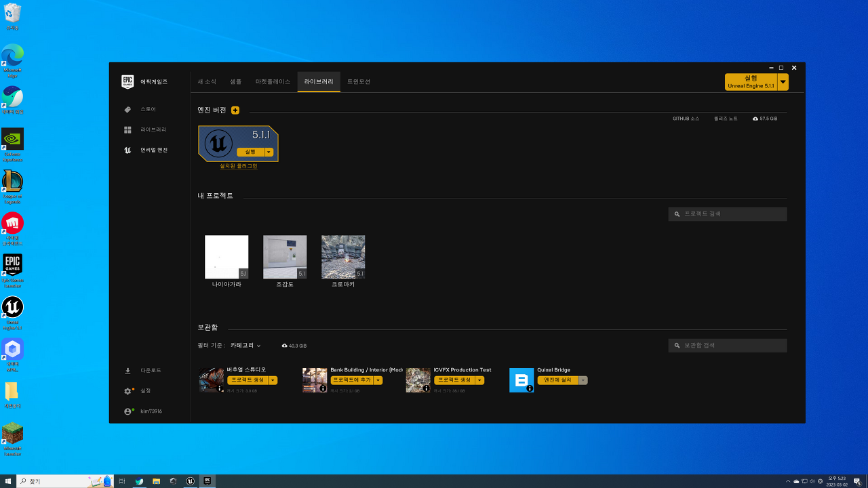This screenshot has height=488, width=868.
Task: Open the 크로마키 project thumbnail
Action: (343, 257)
